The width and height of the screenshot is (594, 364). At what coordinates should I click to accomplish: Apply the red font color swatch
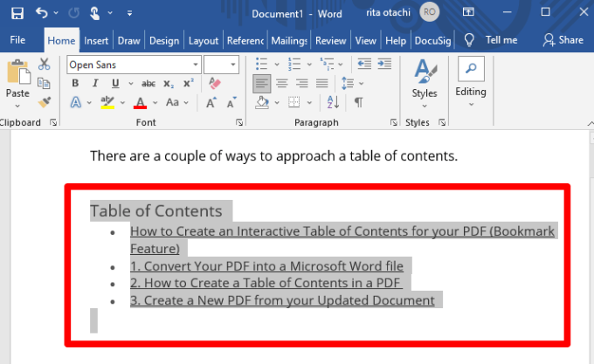[140, 103]
